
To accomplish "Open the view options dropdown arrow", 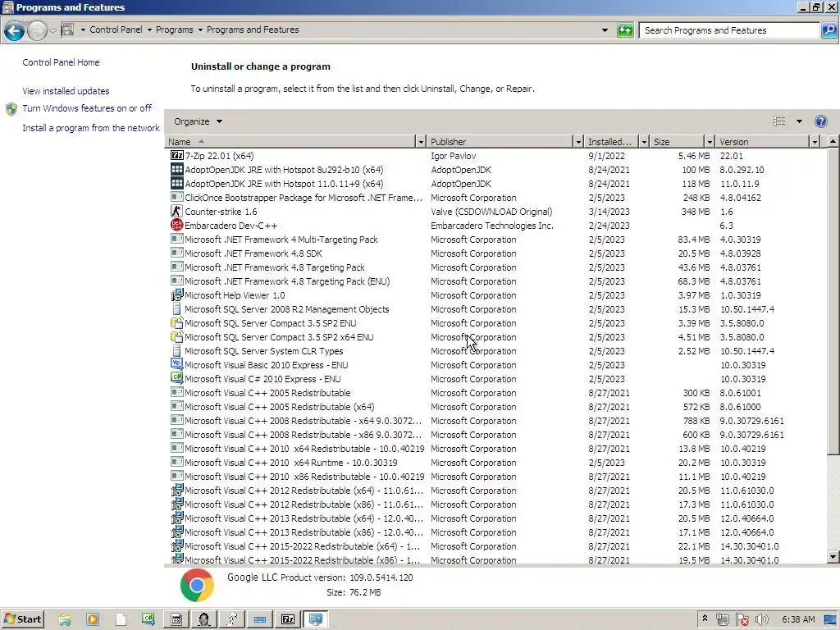I will pos(799,121).
